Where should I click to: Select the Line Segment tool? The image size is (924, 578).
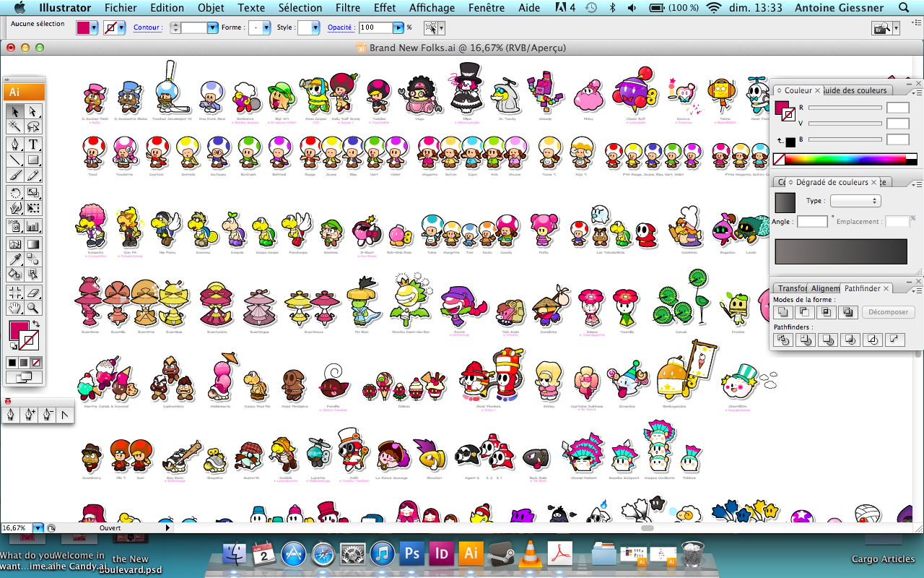(14, 160)
